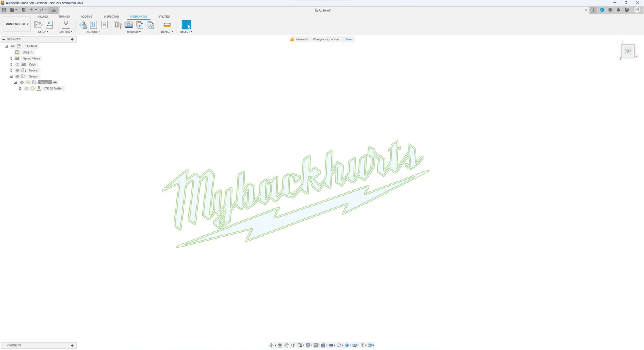Image resolution: width=644 pixels, height=350 pixels.
Task: Toggle visibility of Origin folder
Action: click(17, 64)
